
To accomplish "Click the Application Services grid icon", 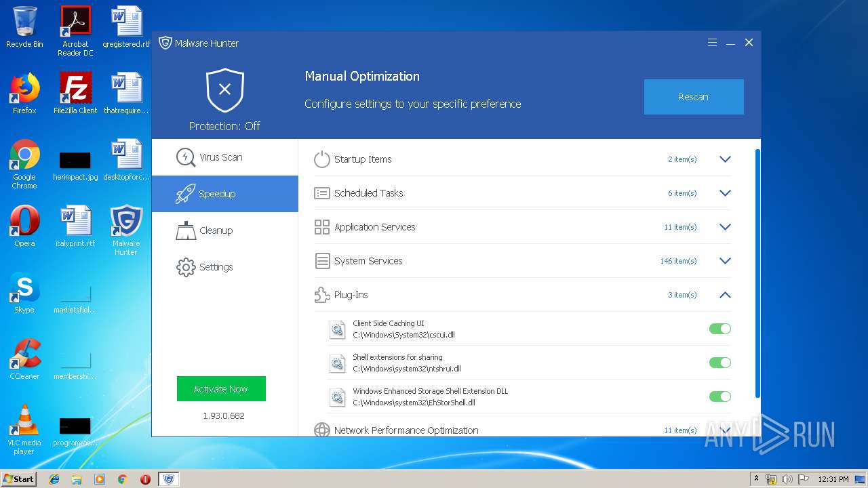I will pos(322,227).
